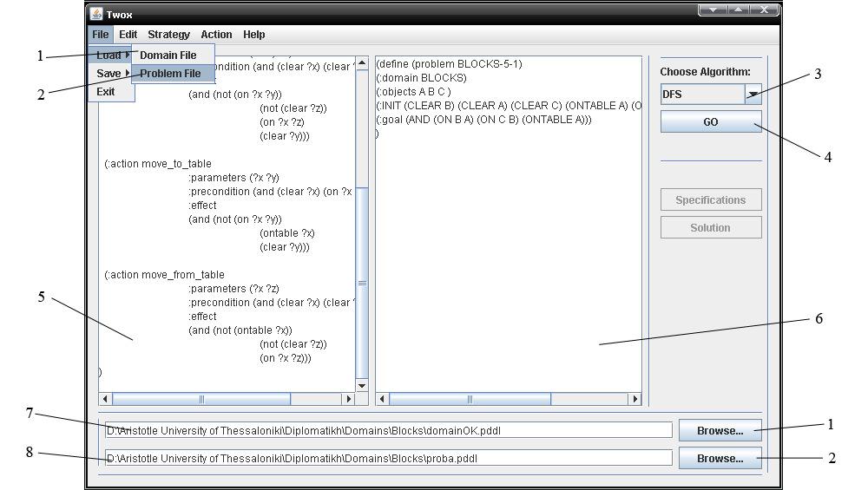
Task: Click the Specifications button
Action: click(x=711, y=200)
